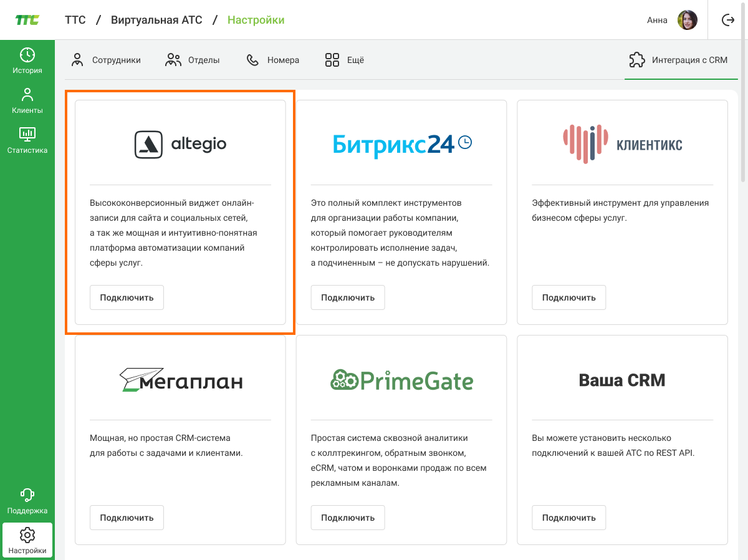The height and width of the screenshot is (560, 748).
Task: Click Anna's profile avatar photo
Action: [687, 20]
